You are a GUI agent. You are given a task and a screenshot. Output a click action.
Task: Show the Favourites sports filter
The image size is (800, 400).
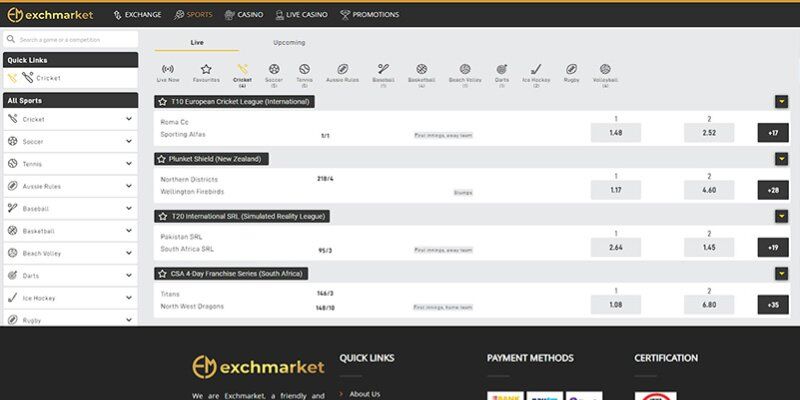click(x=206, y=73)
